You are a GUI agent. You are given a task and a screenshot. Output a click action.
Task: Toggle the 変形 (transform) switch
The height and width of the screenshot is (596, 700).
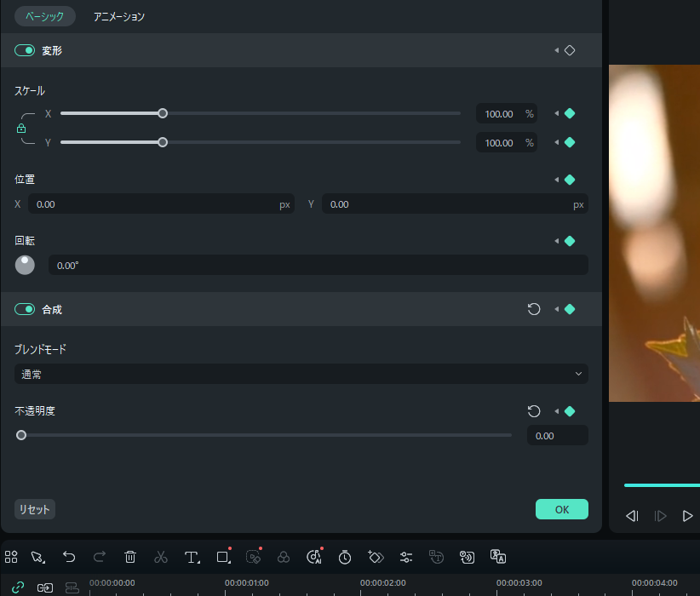click(24, 51)
